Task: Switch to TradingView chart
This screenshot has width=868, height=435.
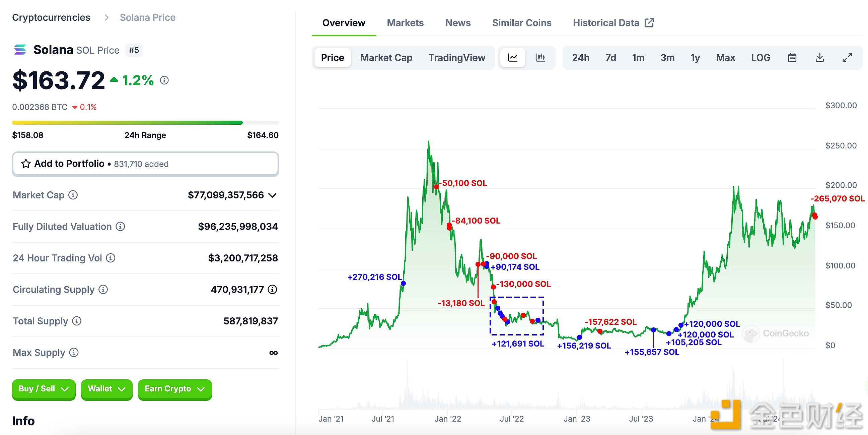Action: click(x=456, y=58)
